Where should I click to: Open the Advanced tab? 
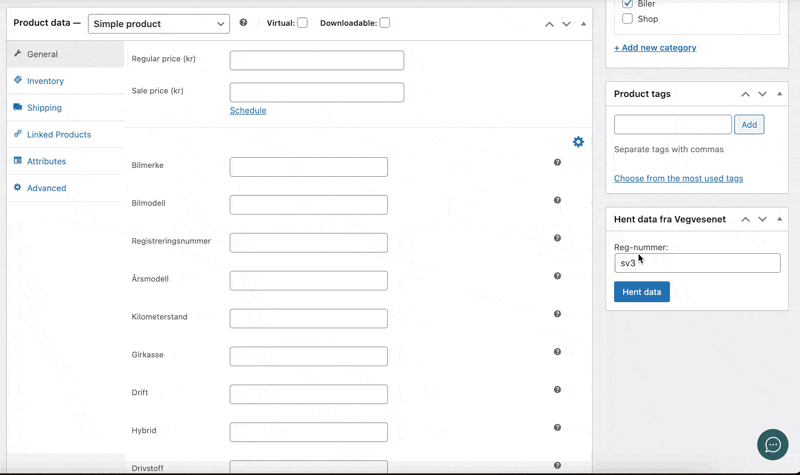coord(66,188)
